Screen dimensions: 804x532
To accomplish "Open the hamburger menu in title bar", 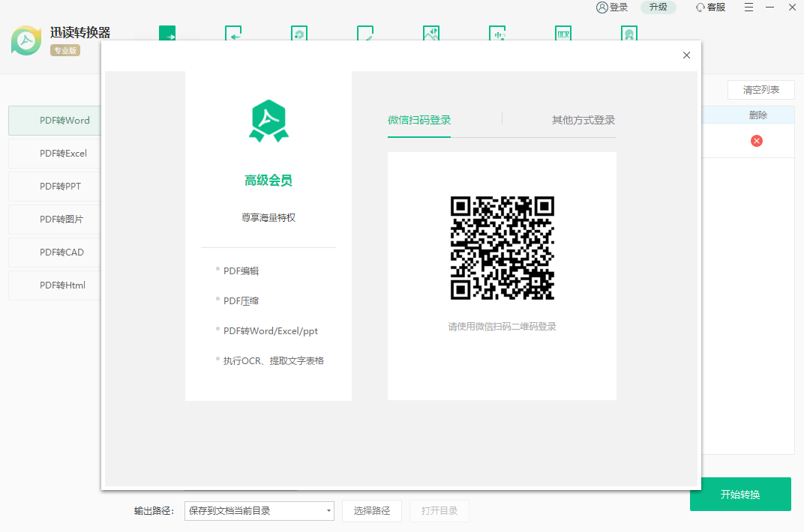I will coord(749,7).
